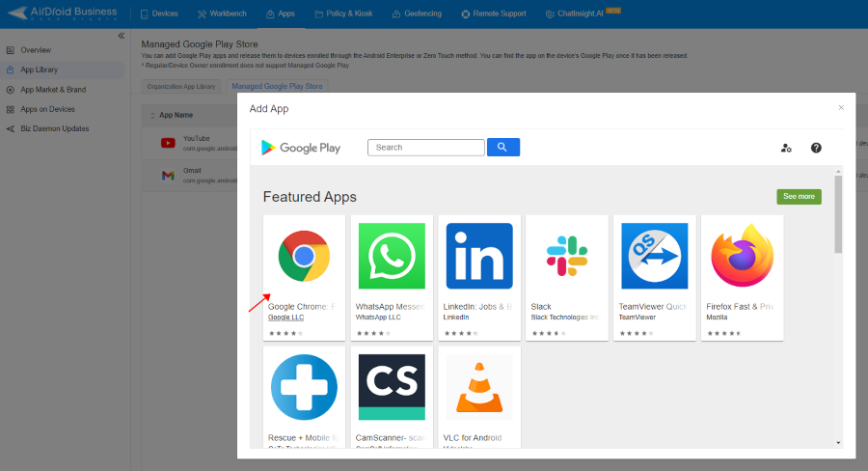This screenshot has height=471, width=868.
Task: Open the Geofencing menu
Action: [417, 14]
